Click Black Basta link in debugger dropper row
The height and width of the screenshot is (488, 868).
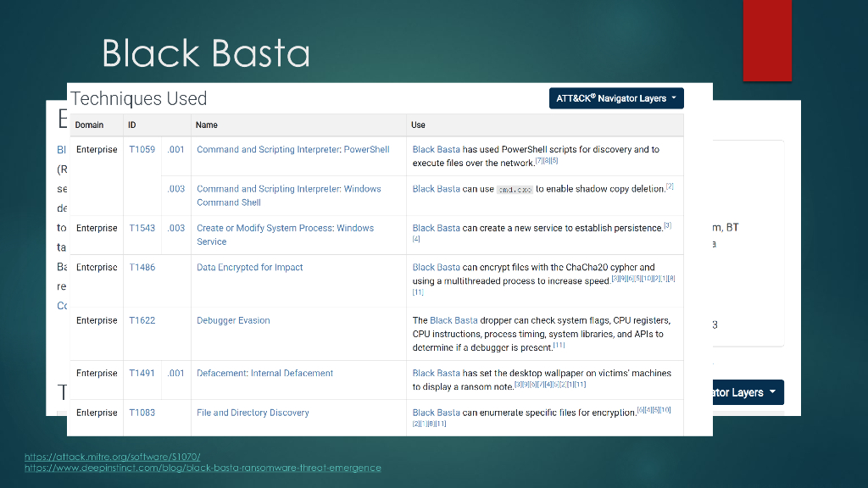tap(453, 320)
